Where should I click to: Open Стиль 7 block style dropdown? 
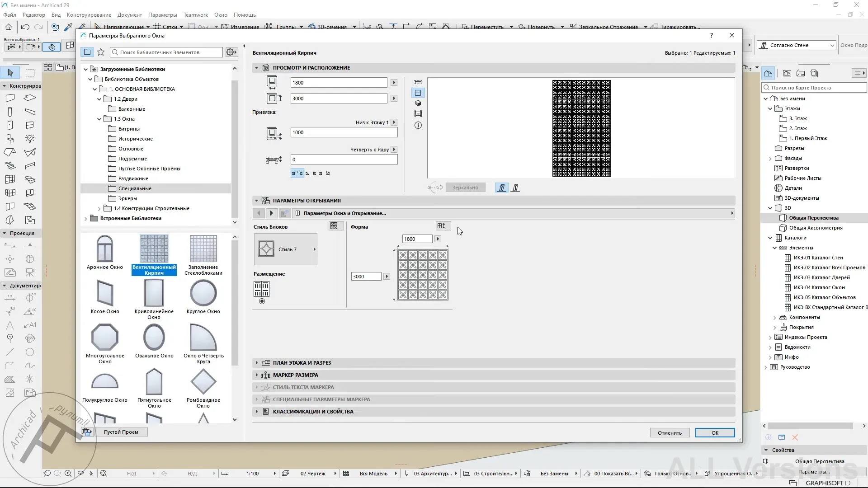(286, 249)
